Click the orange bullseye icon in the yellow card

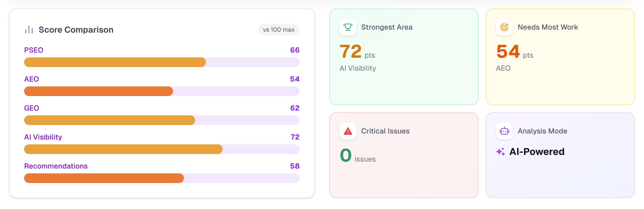[x=504, y=27]
